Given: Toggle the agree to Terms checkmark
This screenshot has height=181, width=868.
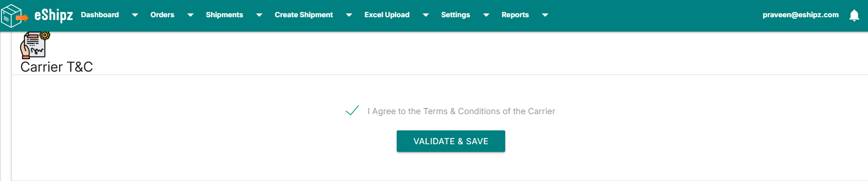Looking at the screenshot, I should coord(352,111).
